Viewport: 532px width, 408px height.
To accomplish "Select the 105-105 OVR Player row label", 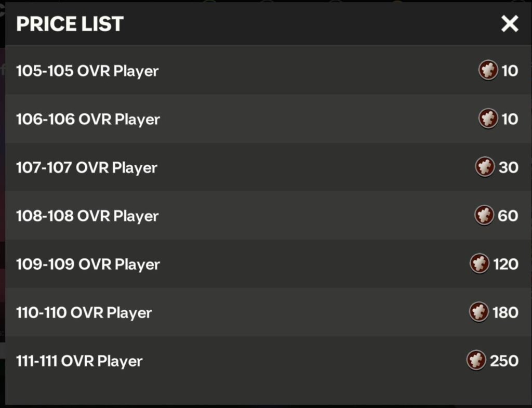I will (x=87, y=71).
